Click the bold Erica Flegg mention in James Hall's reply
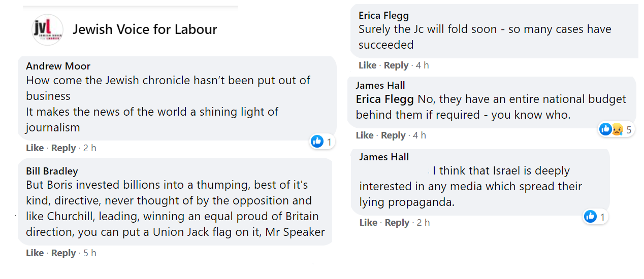The width and height of the screenshot is (644, 279). (x=385, y=99)
